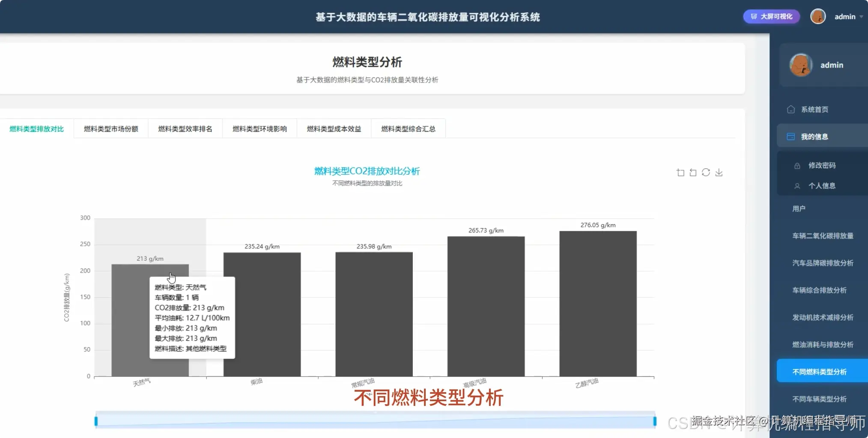This screenshot has width=868, height=438.
Task: Click the card icon beside 我的信息
Action: pos(790,136)
